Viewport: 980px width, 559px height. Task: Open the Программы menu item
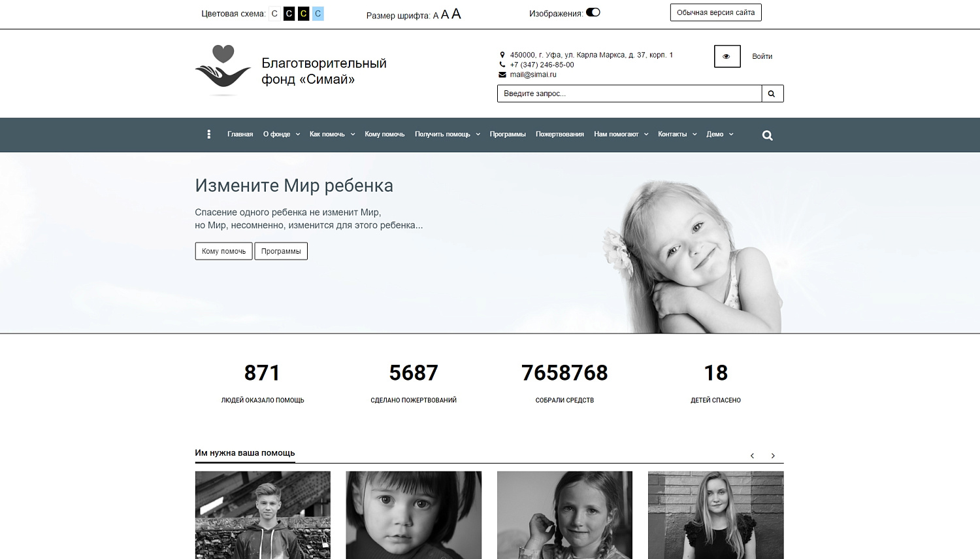click(x=508, y=134)
